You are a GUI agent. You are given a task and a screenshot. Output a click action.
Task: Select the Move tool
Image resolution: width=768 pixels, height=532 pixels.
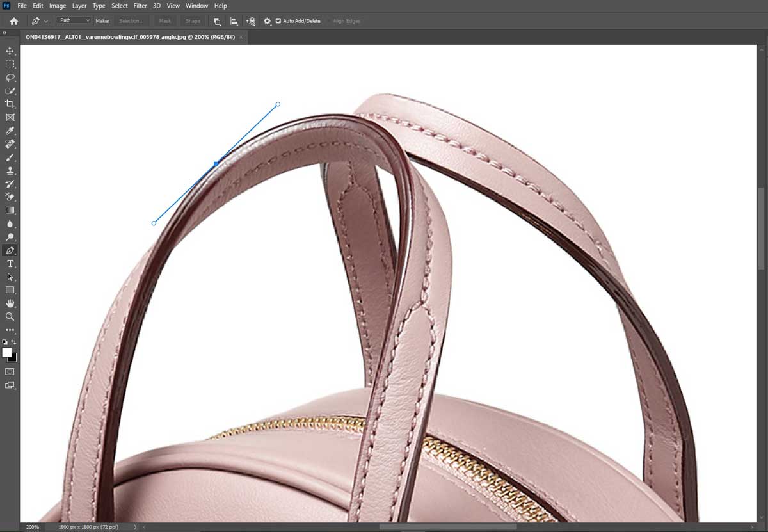click(10, 51)
